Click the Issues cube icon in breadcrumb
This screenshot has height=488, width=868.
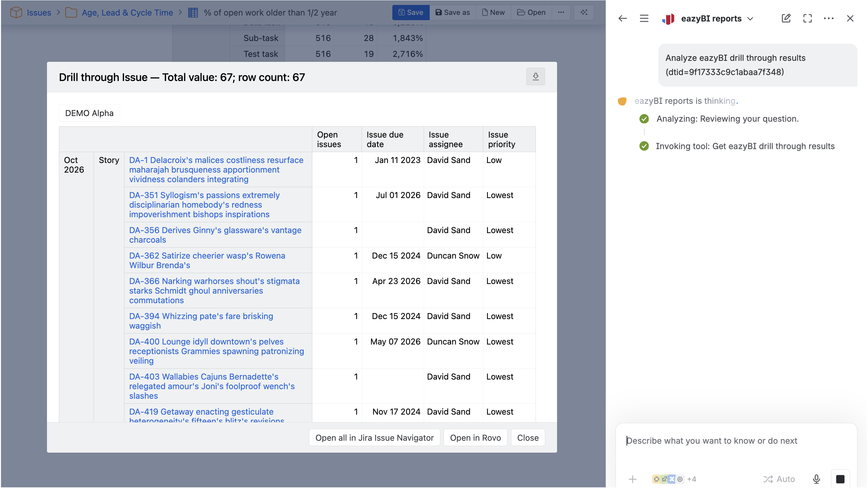point(16,13)
